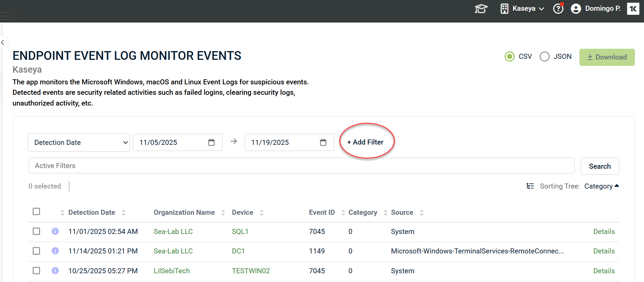Collapse the left sidebar arrow
The image size is (644, 282).
[3, 42]
